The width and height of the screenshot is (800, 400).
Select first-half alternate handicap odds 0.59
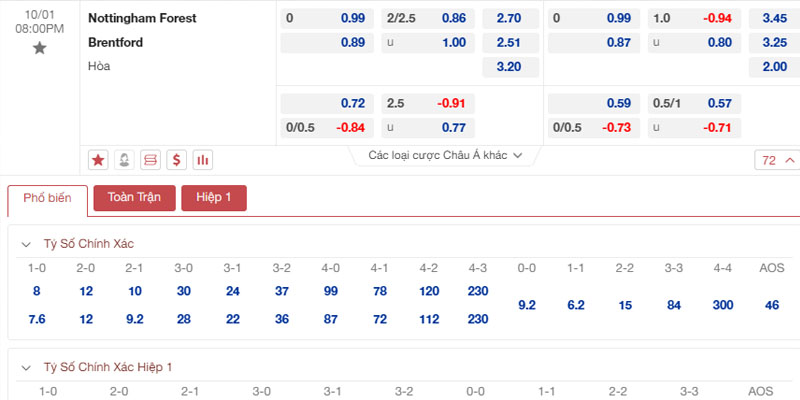pos(593,104)
